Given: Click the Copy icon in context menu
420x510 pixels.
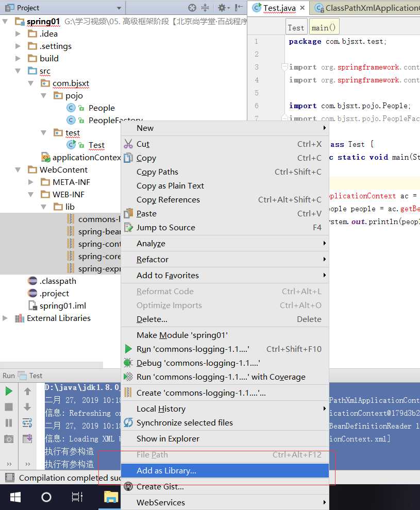Looking at the screenshot, I should coord(128,158).
